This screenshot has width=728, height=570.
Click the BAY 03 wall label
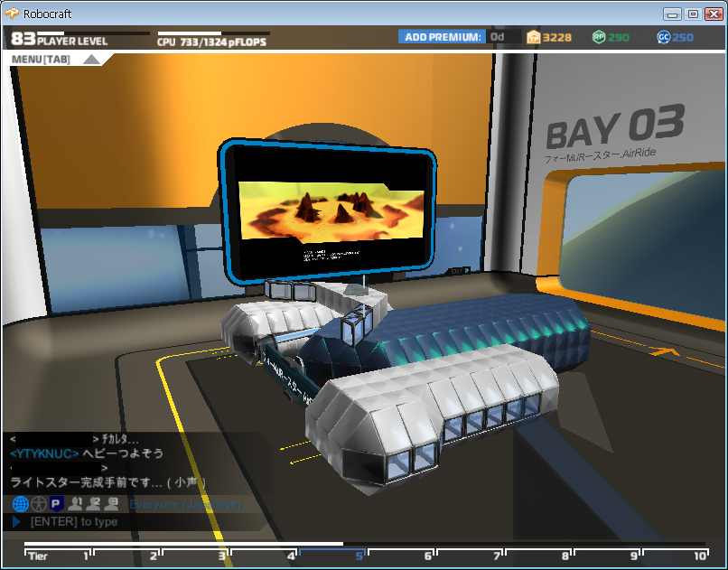pos(615,126)
